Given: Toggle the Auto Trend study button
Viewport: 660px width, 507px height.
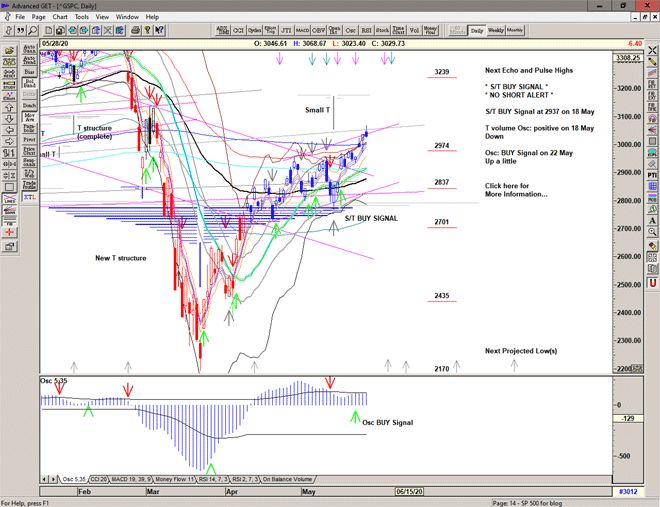Looking at the screenshot, I should coord(29,60).
